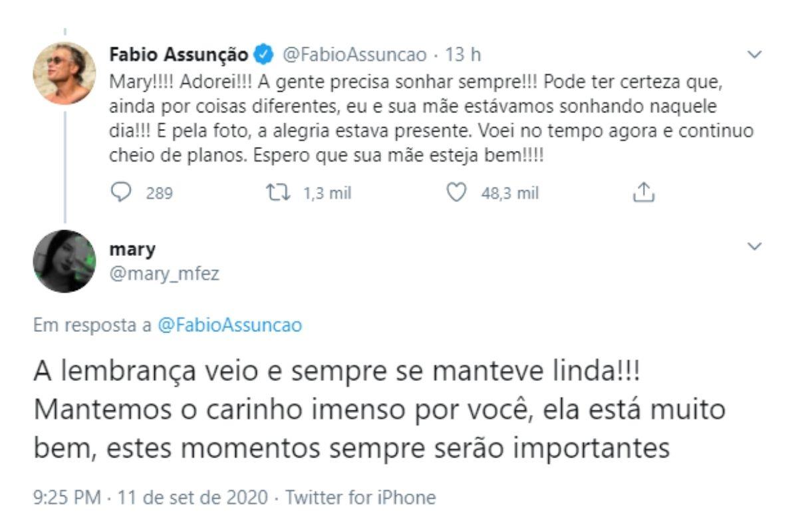This screenshot has width=798, height=532.
Task: Click the 9:25 PM · 11 de set de 2020 timestamp
Action: tap(150, 497)
